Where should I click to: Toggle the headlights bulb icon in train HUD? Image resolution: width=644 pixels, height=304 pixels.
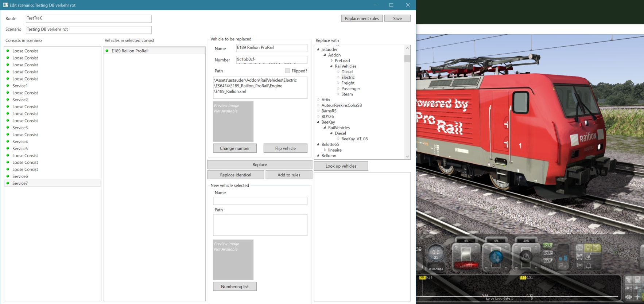coord(588,248)
